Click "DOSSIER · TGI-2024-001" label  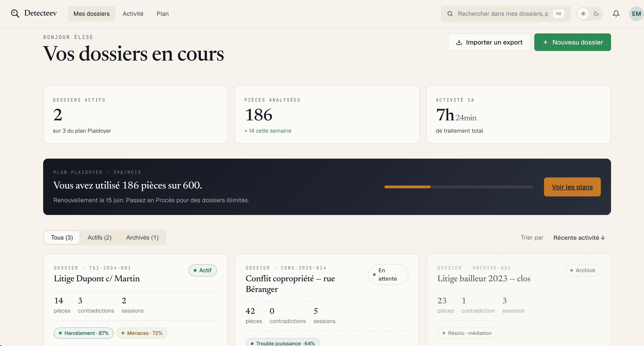coord(93,268)
